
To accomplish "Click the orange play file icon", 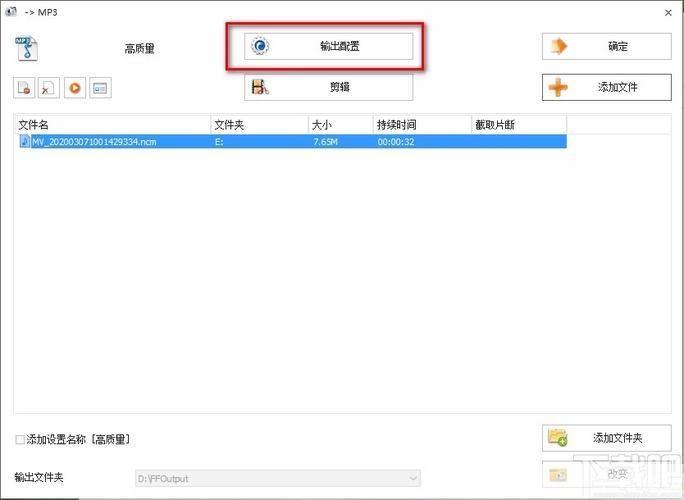I will click(x=75, y=88).
